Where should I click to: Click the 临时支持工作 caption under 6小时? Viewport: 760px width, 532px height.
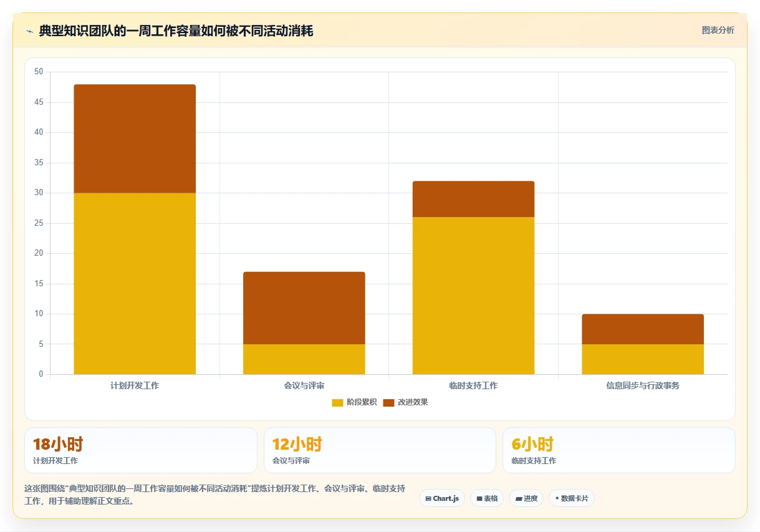click(x=534, y=461)
